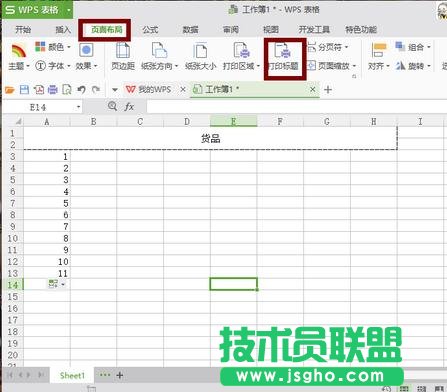
Task: Open the Special Features (特色功能) tab
Action: coord(361,30)
